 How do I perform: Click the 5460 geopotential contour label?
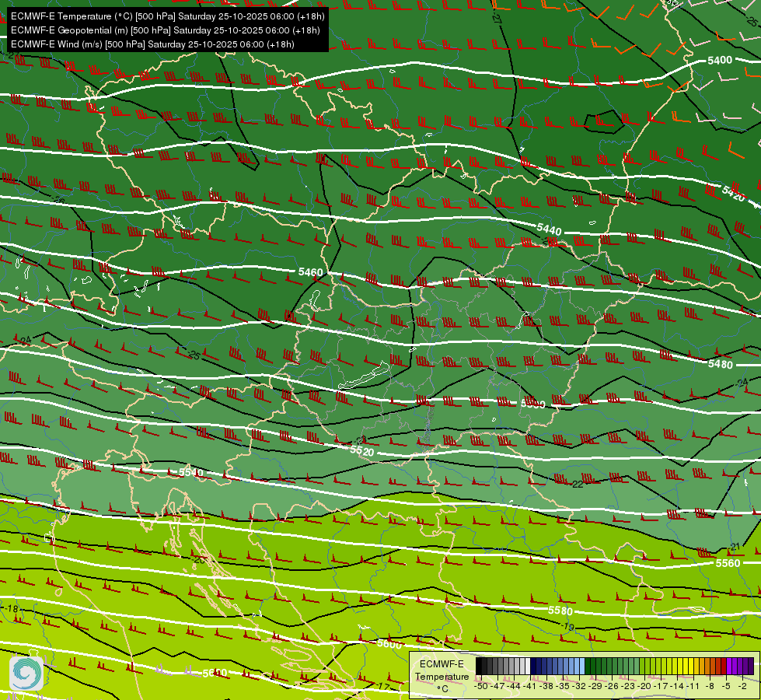coord(311,272)
